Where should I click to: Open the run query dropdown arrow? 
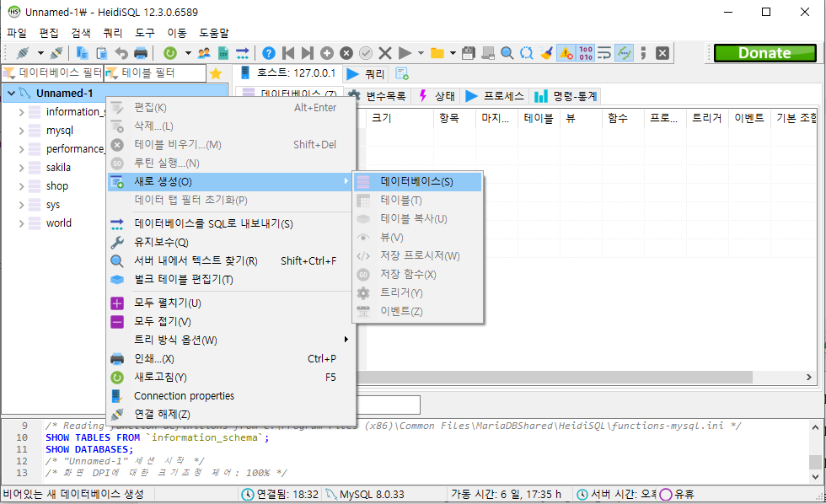(421, 53)
